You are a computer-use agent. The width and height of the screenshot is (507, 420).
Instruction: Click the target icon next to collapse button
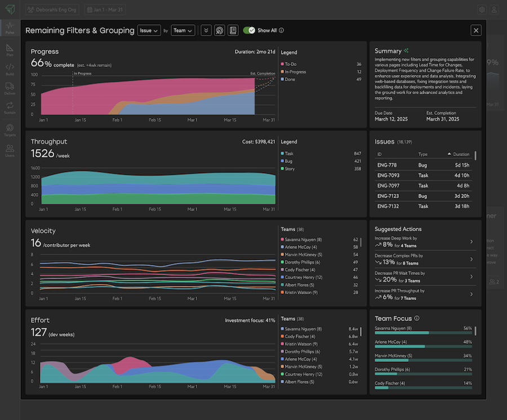coord(220,30)
